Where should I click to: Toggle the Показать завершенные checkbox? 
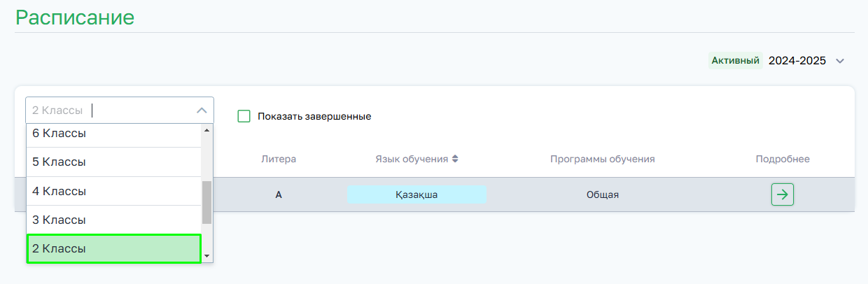tap(244, 116)
